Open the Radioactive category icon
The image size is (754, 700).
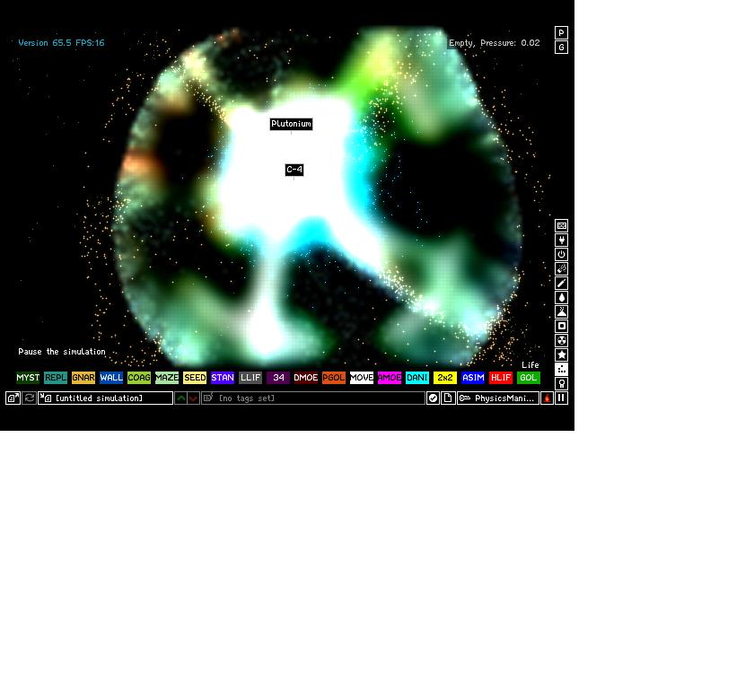561,340
